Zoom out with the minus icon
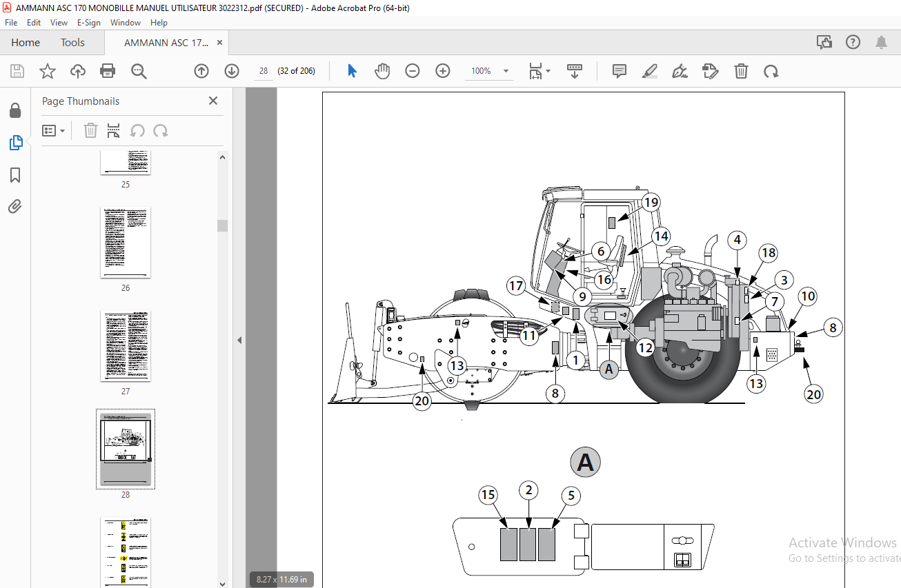This screenshot has height=588, width=901. [x=413, y=71]
